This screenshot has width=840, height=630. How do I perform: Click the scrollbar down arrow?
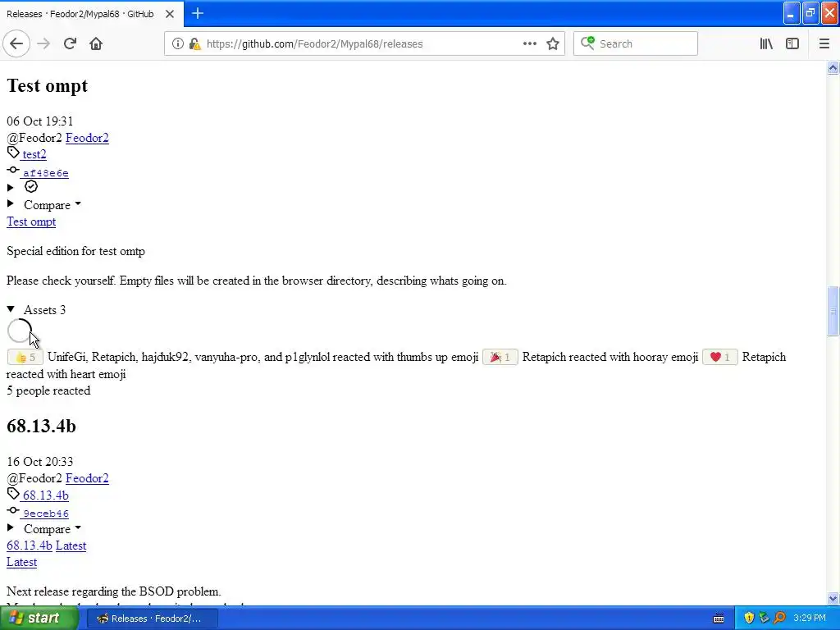(833, 598)
